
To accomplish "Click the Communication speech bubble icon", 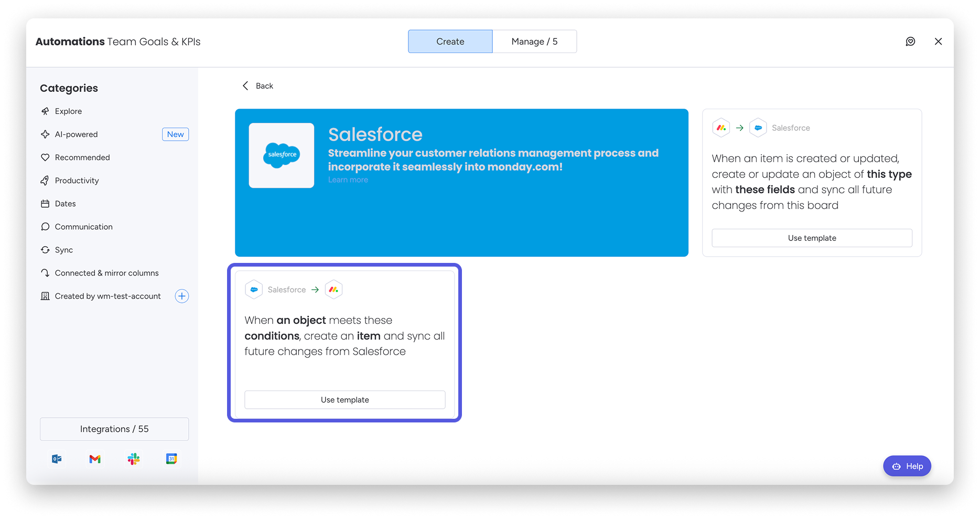I will coord(45,227).
